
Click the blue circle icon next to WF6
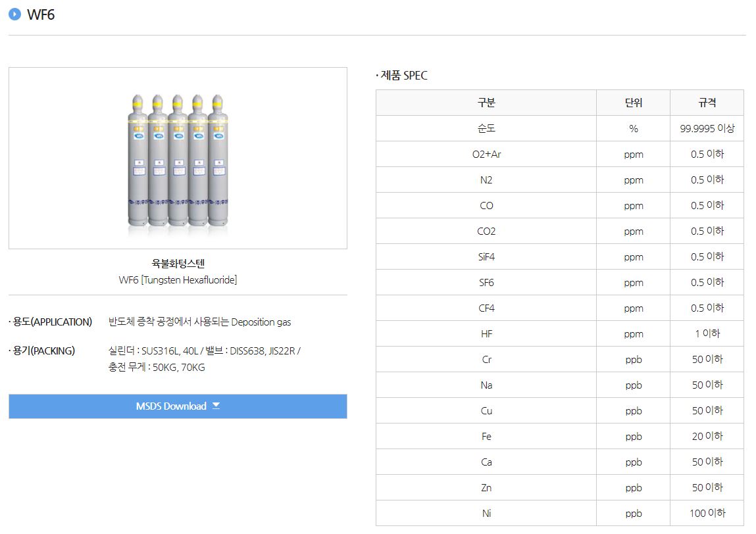15,14
